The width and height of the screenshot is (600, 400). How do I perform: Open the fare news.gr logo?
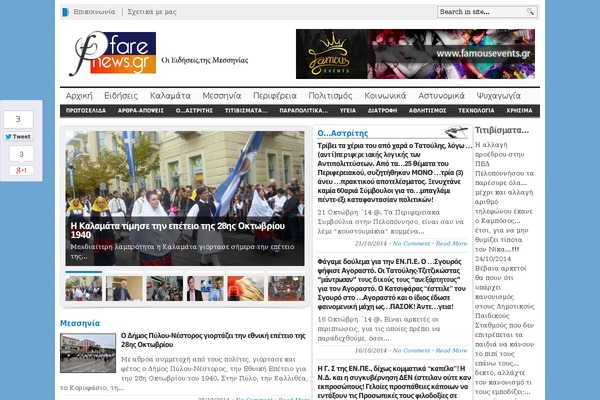point(112,53)
